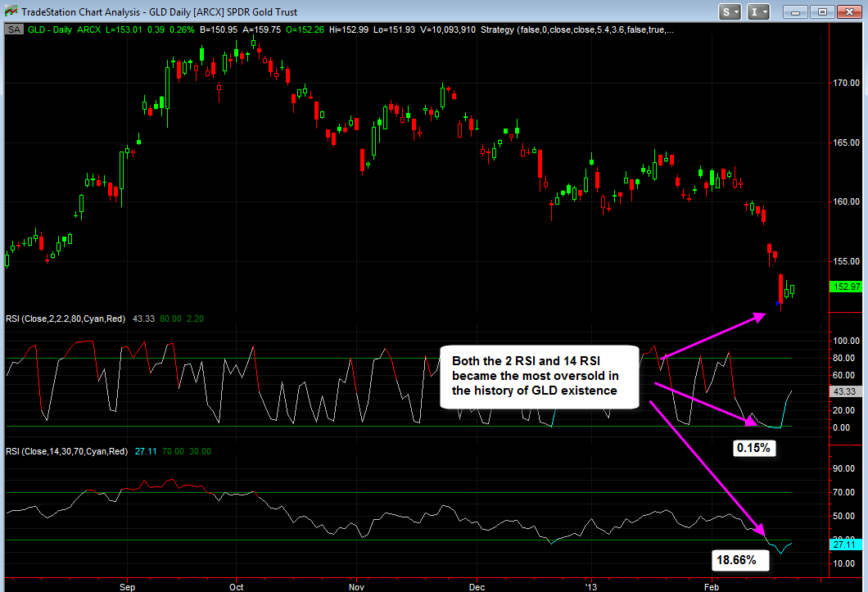
Task: Click the 50.00 label on RSI 14 axis
Action: pos(843,516)
